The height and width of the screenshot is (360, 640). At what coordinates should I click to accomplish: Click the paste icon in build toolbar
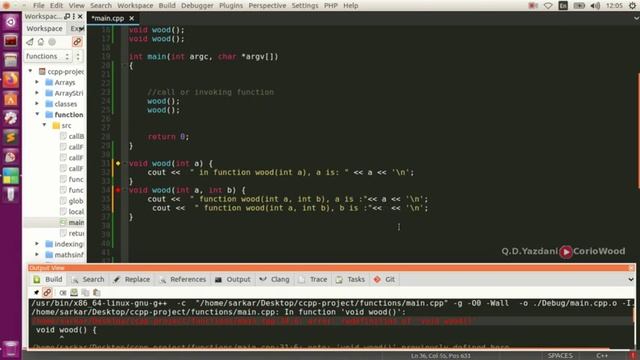[x=97, y=293]
